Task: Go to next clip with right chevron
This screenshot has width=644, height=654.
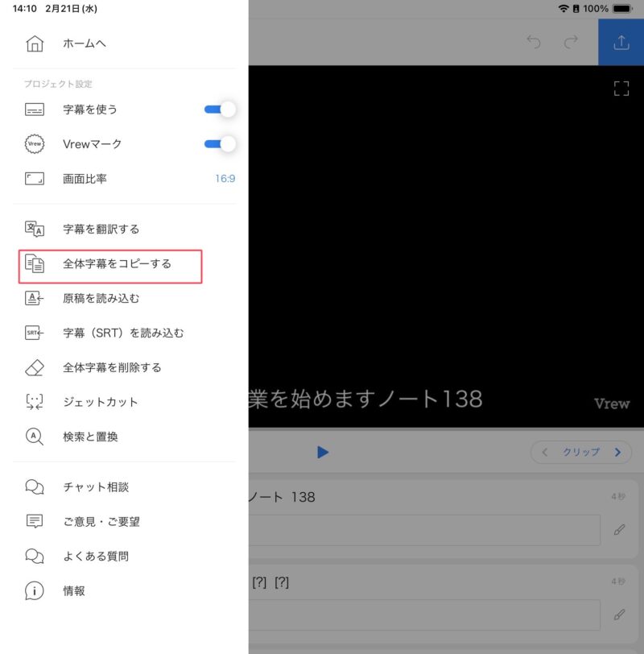Action: point(617,452)
